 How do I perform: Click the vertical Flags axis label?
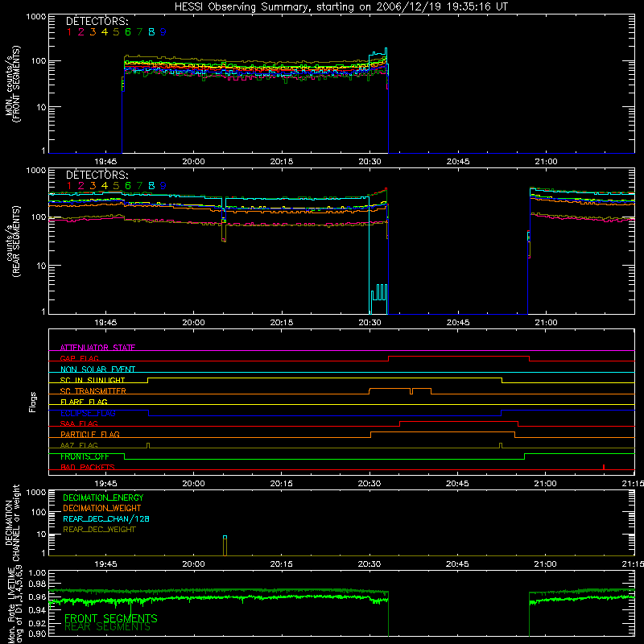(32, 402)
